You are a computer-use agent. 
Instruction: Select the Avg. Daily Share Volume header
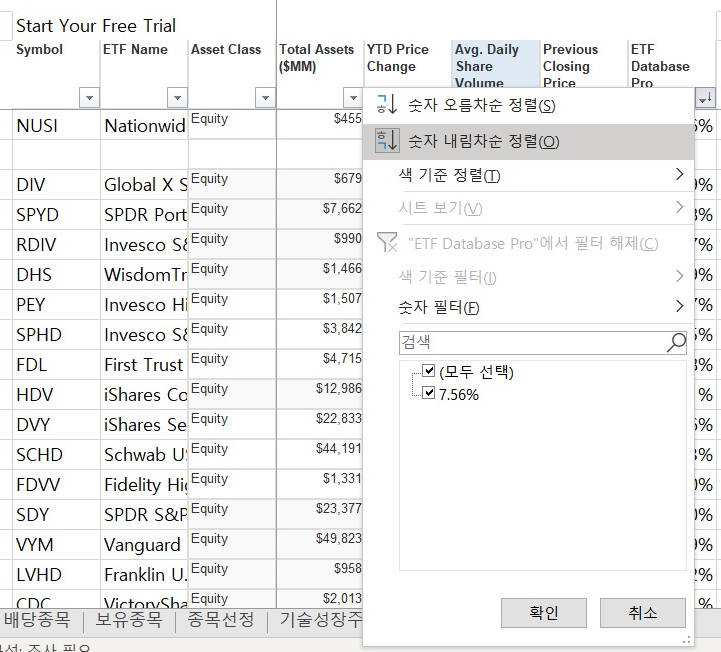496,64
